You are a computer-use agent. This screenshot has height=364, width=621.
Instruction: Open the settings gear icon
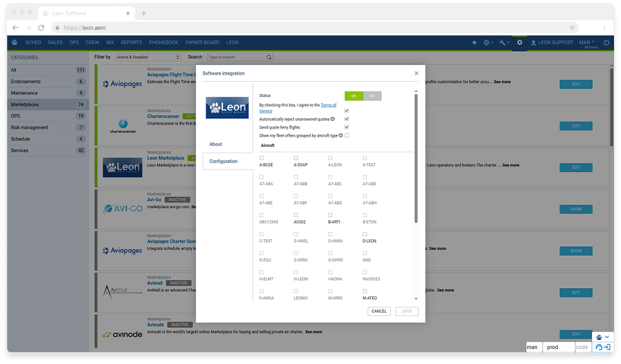point(520,42)
